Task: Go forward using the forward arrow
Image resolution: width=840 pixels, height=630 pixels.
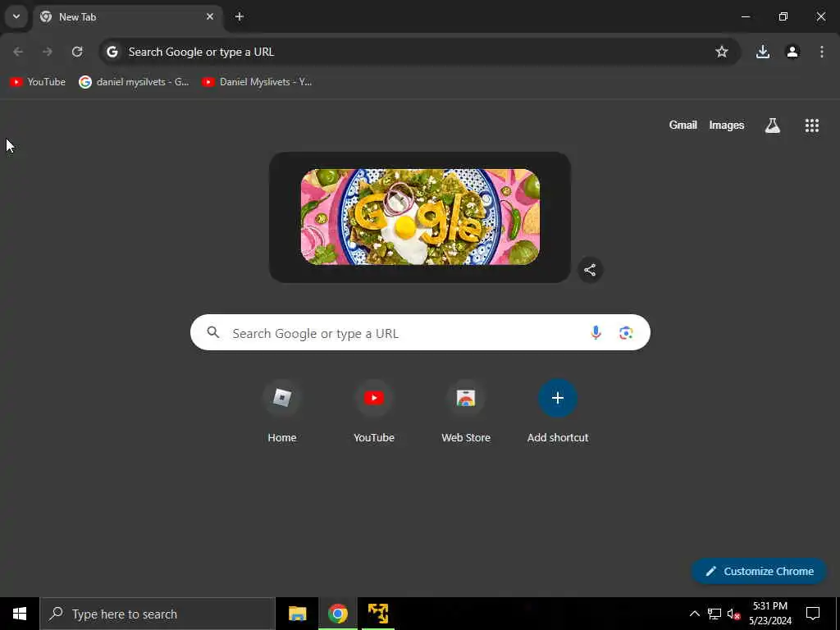Action: pos(48,52)
